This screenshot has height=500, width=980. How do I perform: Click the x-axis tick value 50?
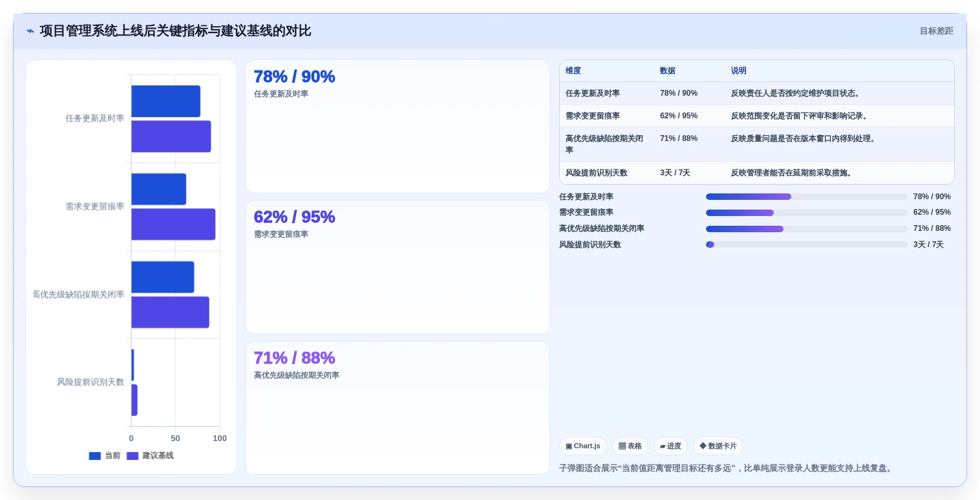pos(175,439)
